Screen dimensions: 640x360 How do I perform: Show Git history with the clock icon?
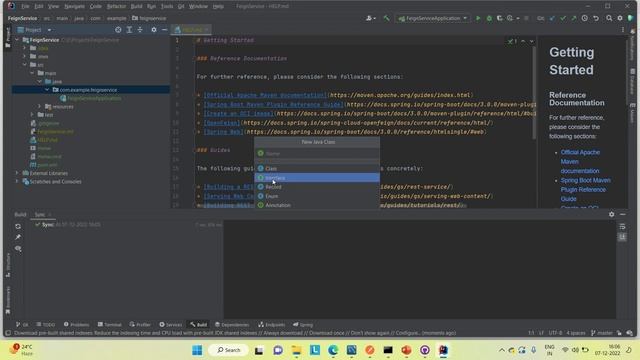pos(584,18)
